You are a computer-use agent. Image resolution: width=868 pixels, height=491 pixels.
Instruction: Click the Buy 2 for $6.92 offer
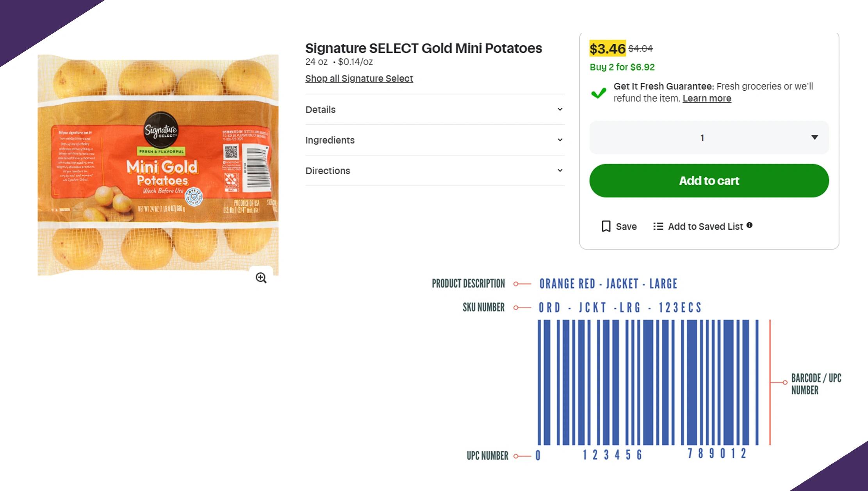point(622,67)
